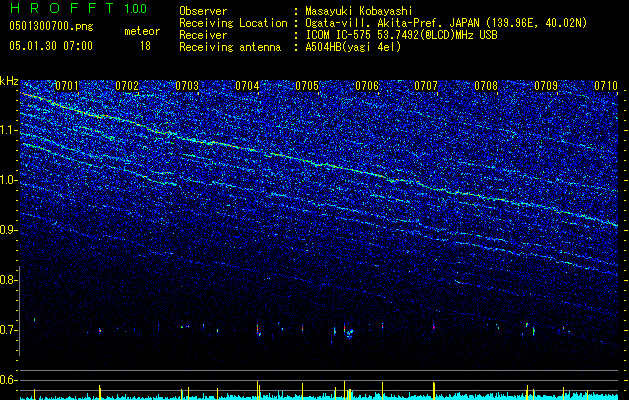Click the 0.8 kHz axis label

tap(8, 280)
